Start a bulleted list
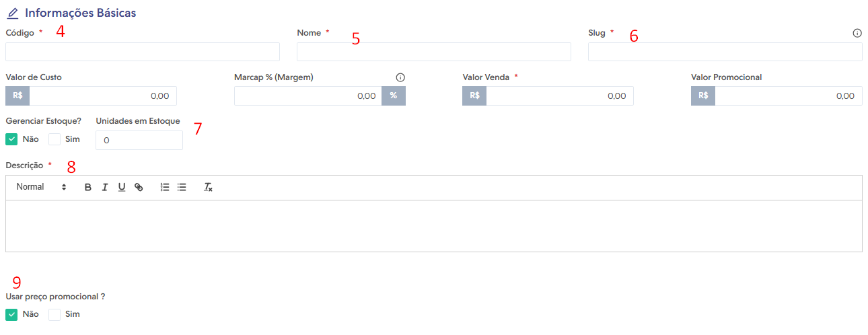 [x=182, y=188]
